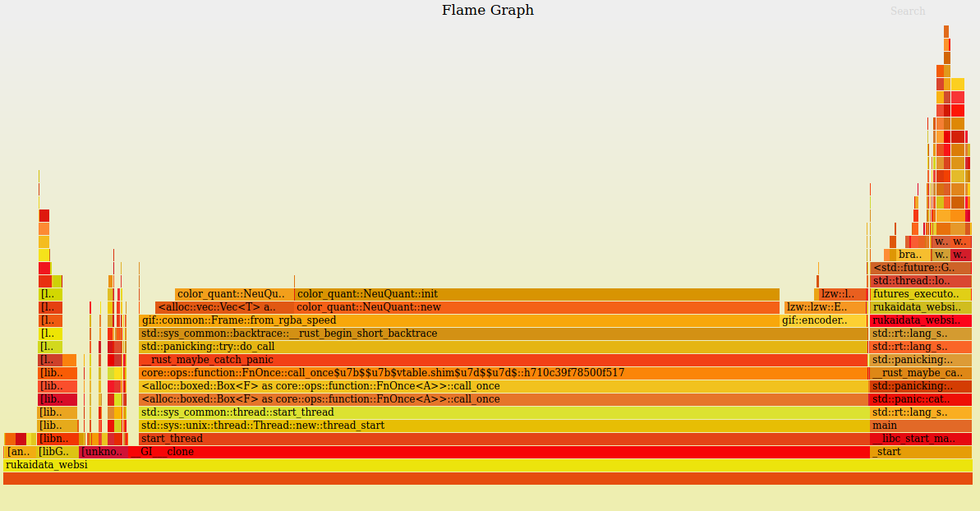Open the __rust_begin_short_backtrace frame
This screenshot has width=980, height=511.
coord(503,334)
